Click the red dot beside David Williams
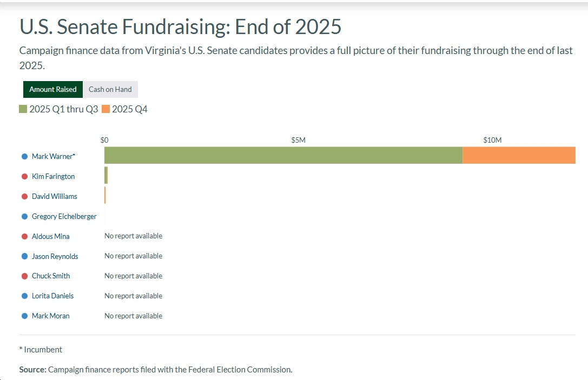Screen dimensions: 588x380 (x=24, y=197)
